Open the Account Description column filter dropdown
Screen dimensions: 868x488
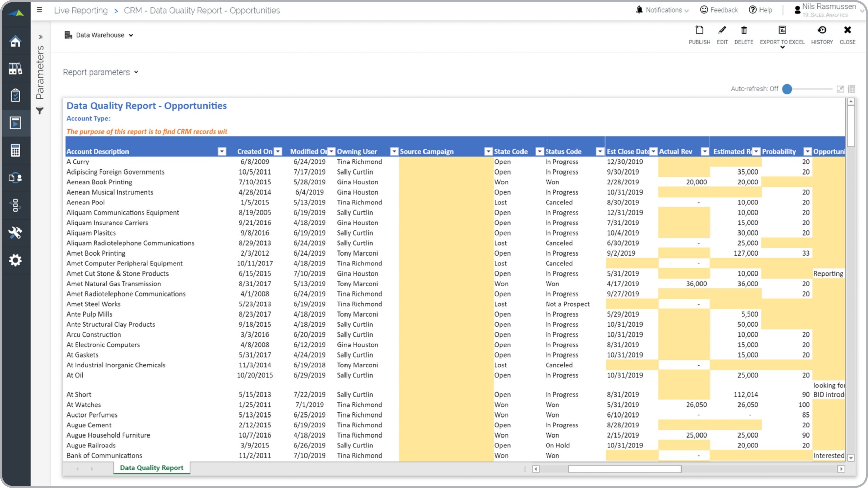click(x=222, y=151)
